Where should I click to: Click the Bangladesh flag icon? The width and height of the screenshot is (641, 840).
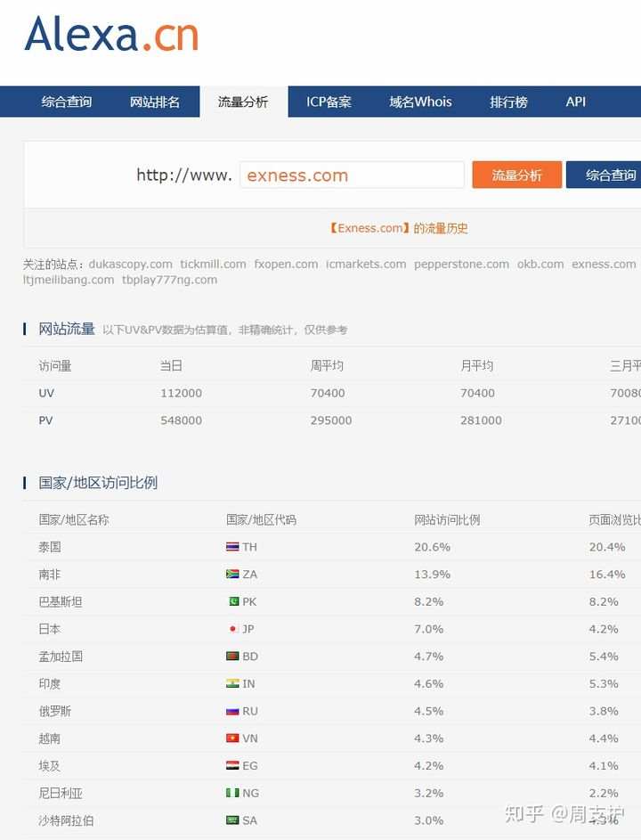[x=232, y=657]
